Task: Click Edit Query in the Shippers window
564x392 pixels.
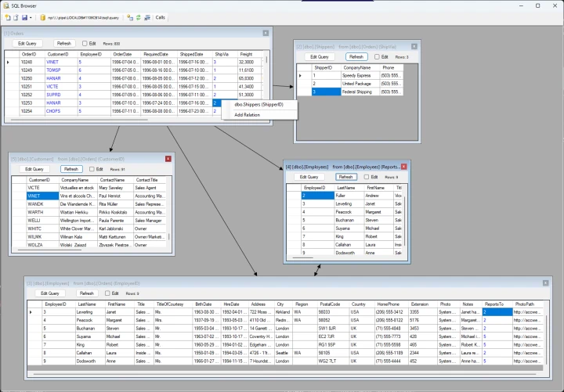Action: tap(320, 57)
